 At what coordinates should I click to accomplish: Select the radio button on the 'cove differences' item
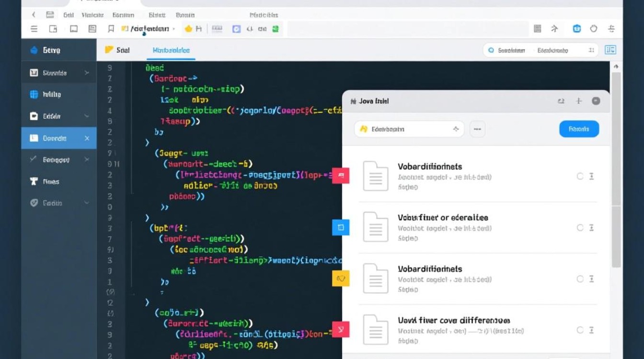pos(580,330)
